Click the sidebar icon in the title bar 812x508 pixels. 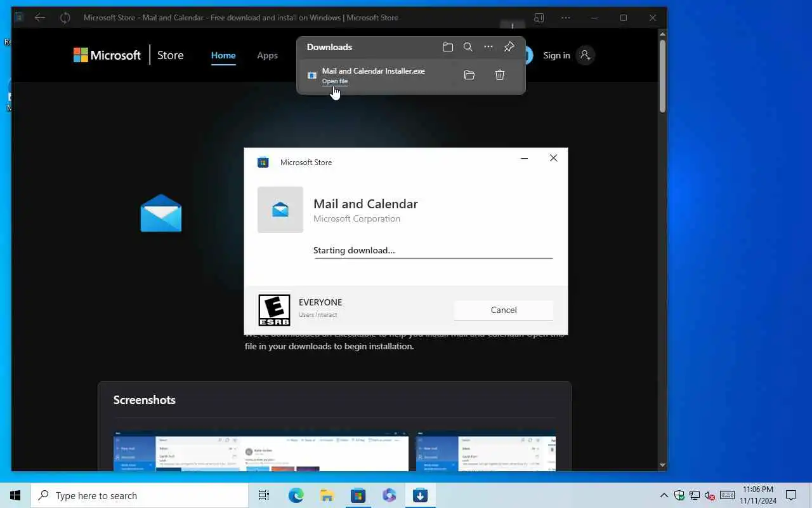click(x=539, y=18)
